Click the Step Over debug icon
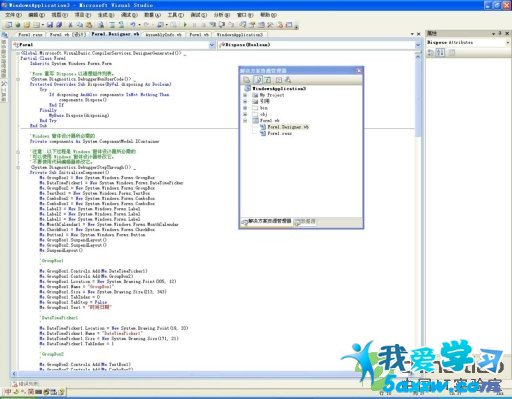The image size is (512, 399). [222, 25]
